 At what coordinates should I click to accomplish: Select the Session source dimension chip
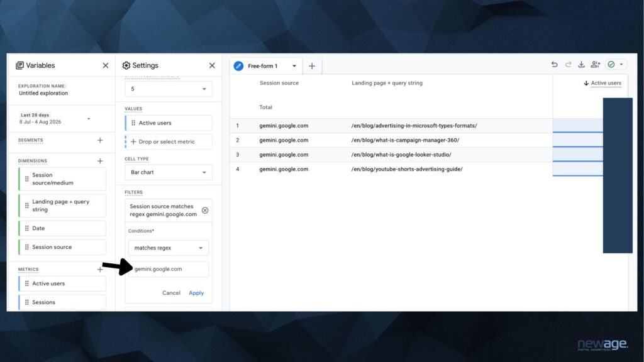click(x=62, y=247)
